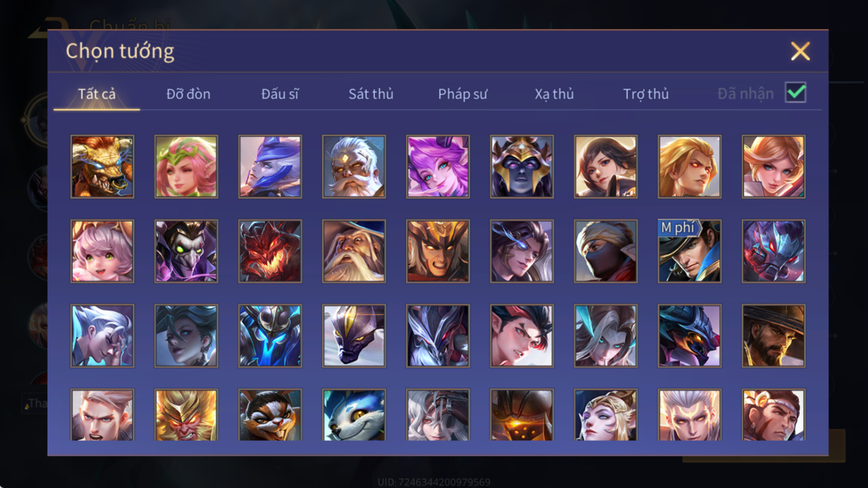Switch to the Đỡ đòn tab
Screen dimensions: 868x488
tap(188, 94)
